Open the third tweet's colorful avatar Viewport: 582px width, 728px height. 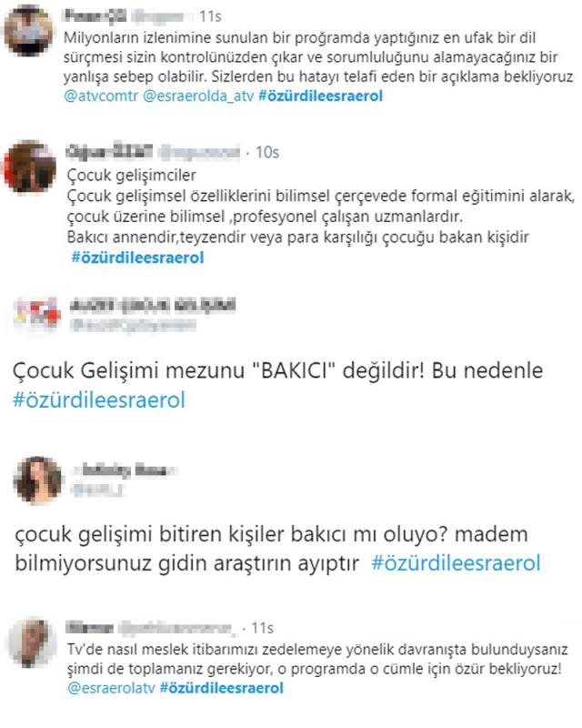pos(36,314)
